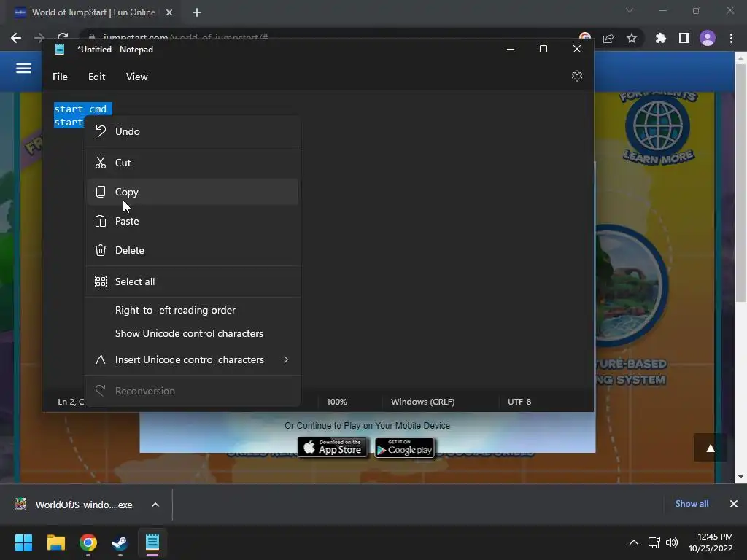Bookmark the page with star icon
The width and height of the screenshot is (747, 560).
632,38
